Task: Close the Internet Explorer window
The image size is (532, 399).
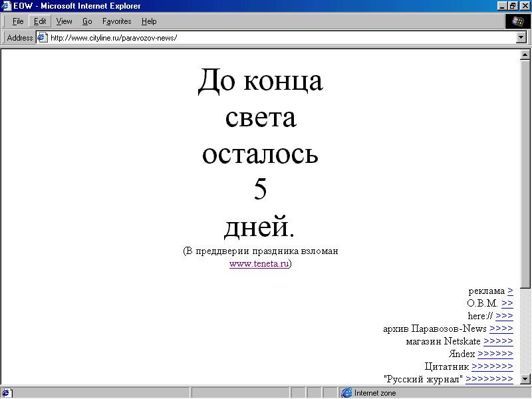Action: (x=525, y=6)
